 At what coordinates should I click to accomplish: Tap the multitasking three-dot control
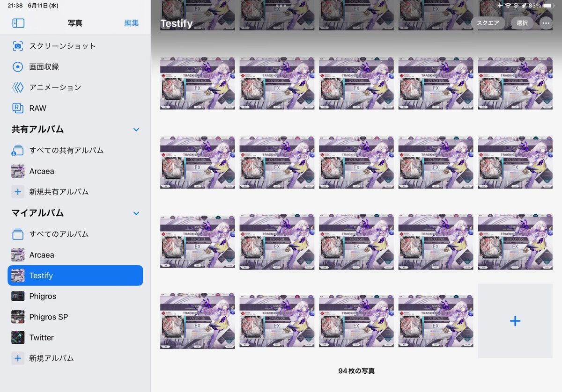[281, 6]
